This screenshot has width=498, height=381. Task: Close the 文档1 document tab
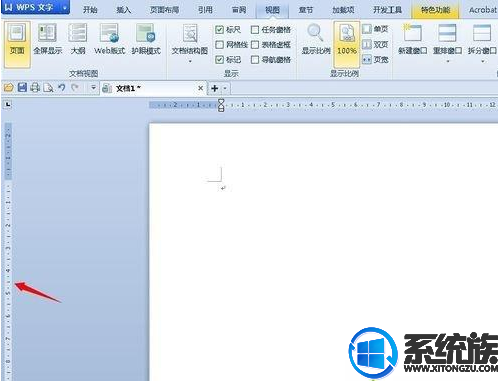tap(200, 88)
